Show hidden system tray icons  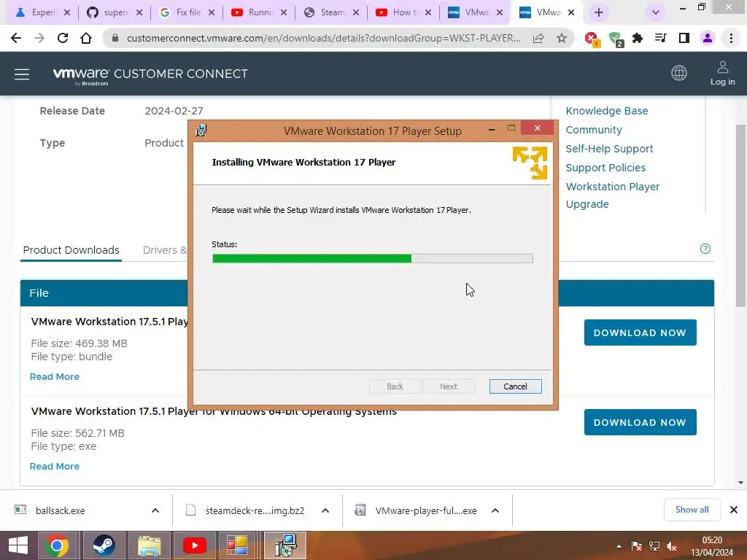[619, 546]
